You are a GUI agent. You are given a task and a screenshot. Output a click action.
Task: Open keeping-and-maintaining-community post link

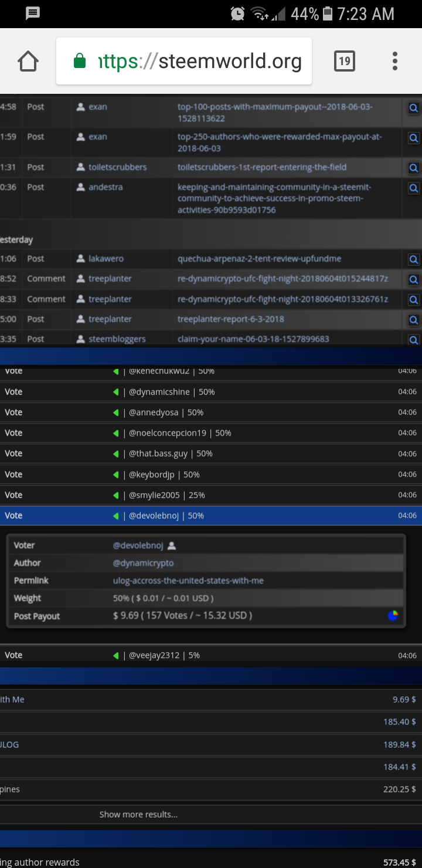[274, 198]
